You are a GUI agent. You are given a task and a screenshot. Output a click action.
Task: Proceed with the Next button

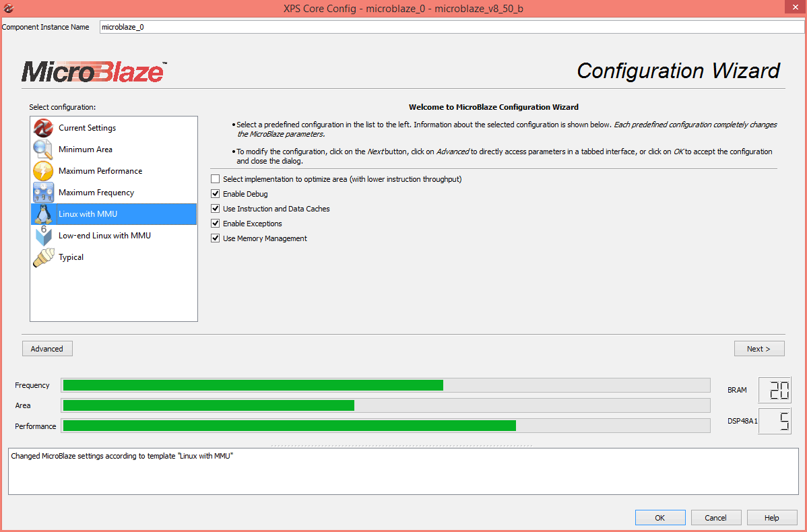tap(759, 348)
